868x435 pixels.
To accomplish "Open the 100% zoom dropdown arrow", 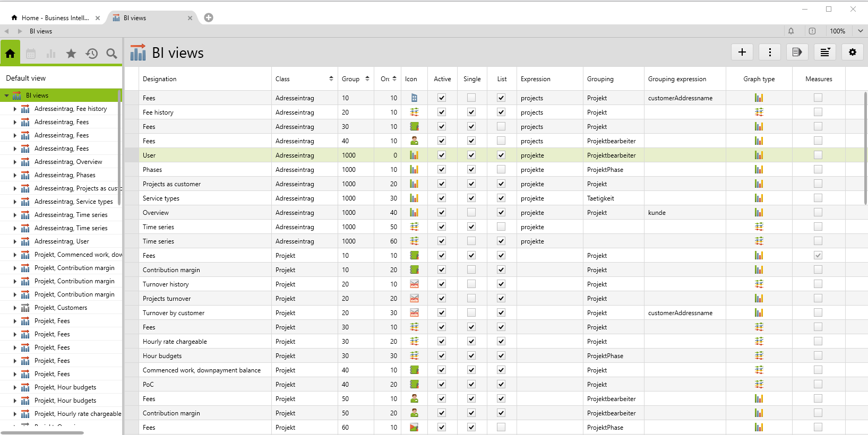I will click(x=860, y=31).
